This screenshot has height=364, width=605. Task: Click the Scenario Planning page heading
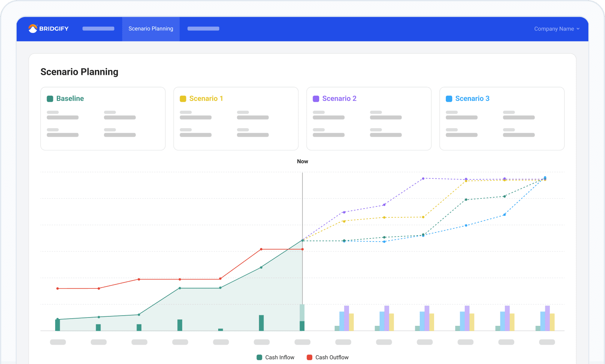pyautogui.click(x=79, y=72)
